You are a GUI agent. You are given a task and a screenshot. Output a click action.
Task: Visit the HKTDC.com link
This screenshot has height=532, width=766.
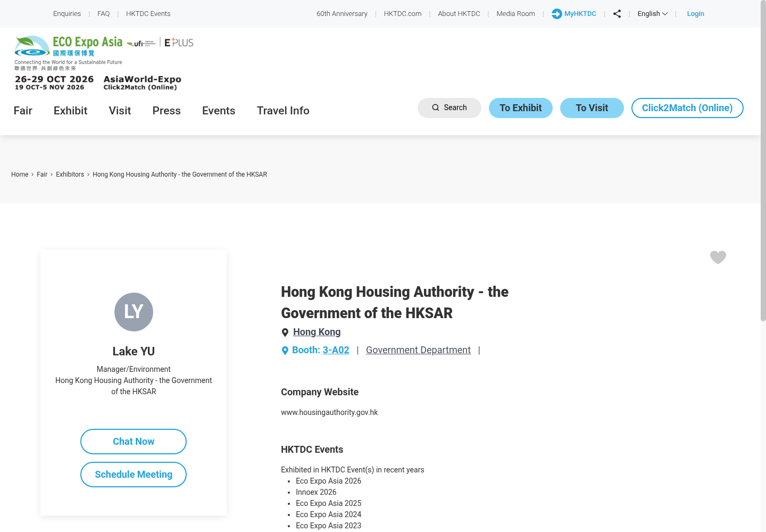coord(403,14)
